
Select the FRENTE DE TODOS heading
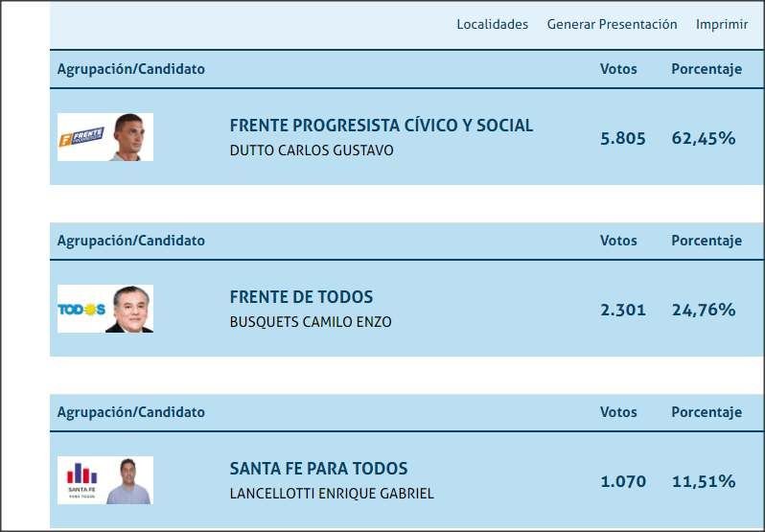[301, 297]
